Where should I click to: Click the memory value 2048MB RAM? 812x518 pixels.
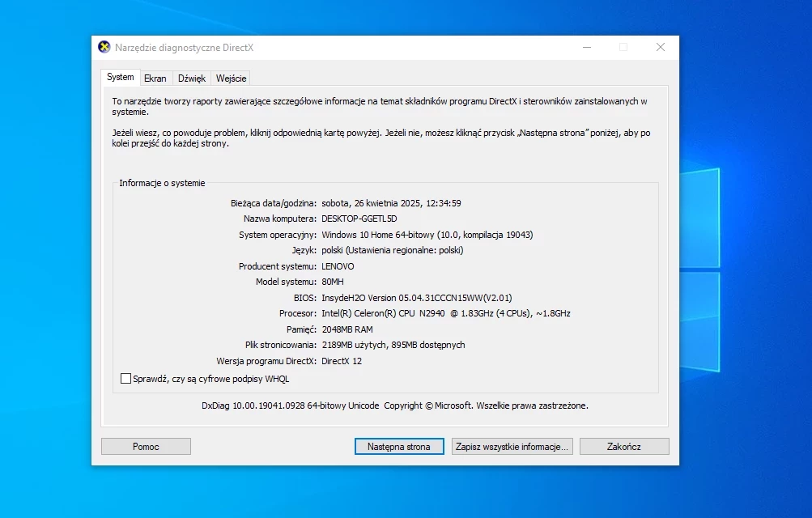347,329
